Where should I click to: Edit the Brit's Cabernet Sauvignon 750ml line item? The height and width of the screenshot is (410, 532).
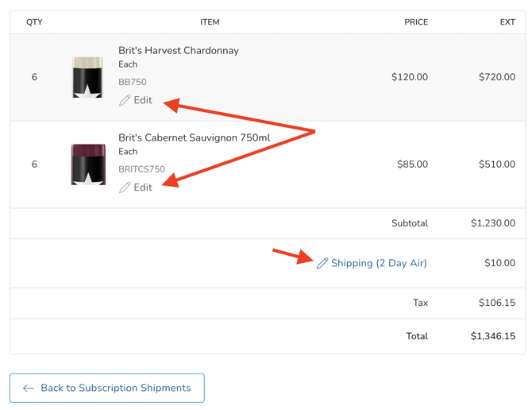click(143, 188)
